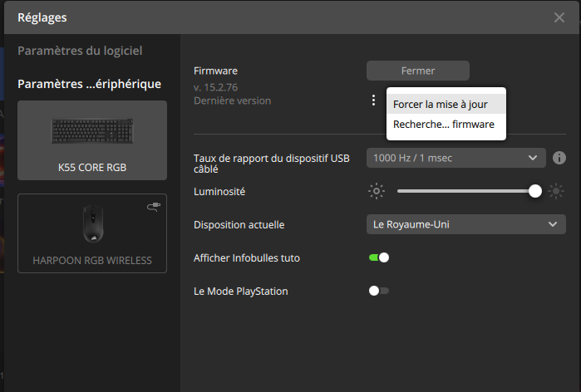Click the USB cable connection icon
This screenshot has width=581, height=392.
click(154, 207)
